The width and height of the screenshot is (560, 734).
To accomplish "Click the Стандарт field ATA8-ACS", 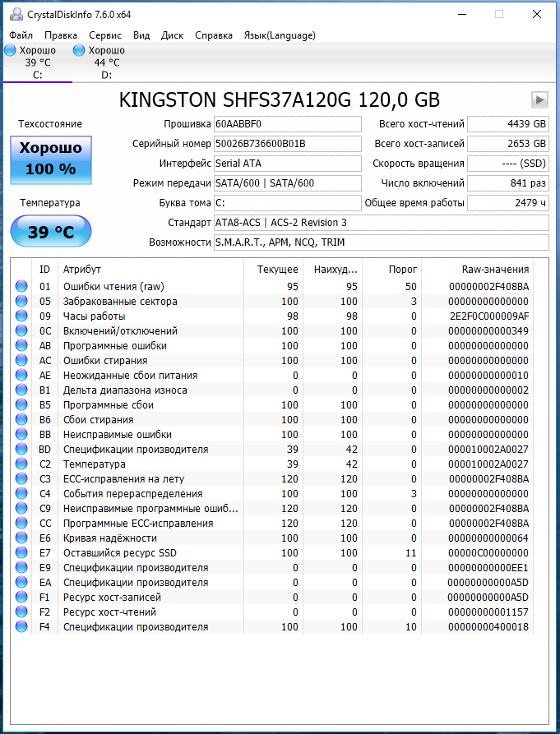I will (381, 223).
